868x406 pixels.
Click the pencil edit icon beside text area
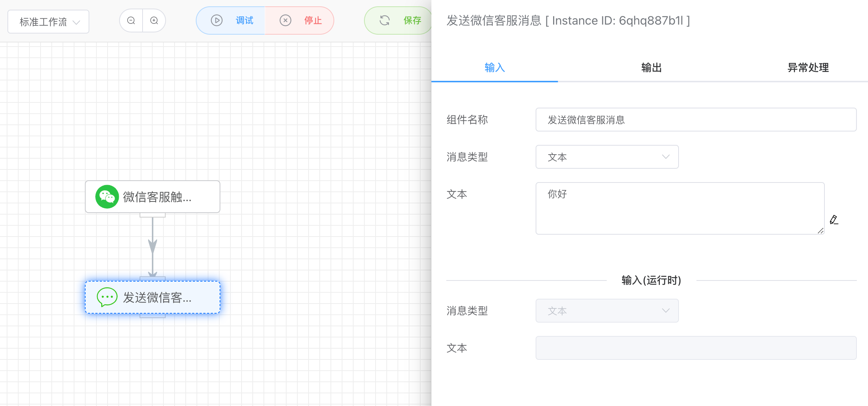pyautogui.click(x=834, y=220)
